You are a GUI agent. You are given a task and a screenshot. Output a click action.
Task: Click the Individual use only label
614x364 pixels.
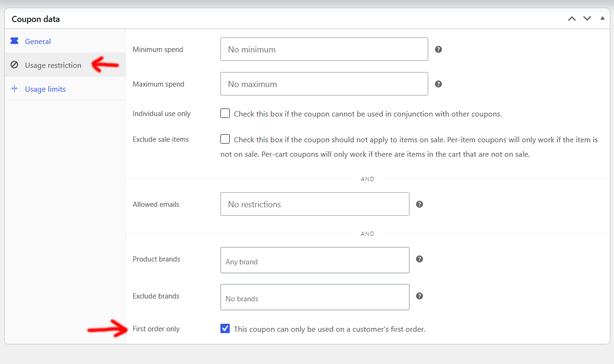(x=161, y=114)
